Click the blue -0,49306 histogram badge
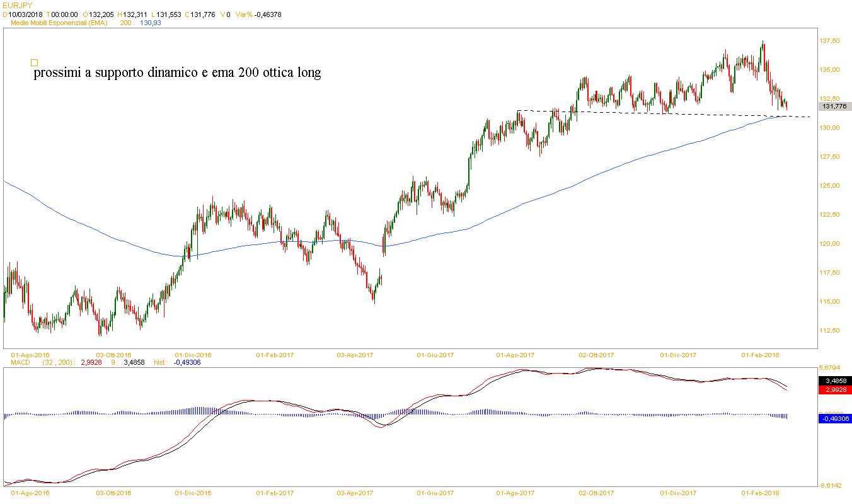852x504 pixels. [x=834, y=419]
